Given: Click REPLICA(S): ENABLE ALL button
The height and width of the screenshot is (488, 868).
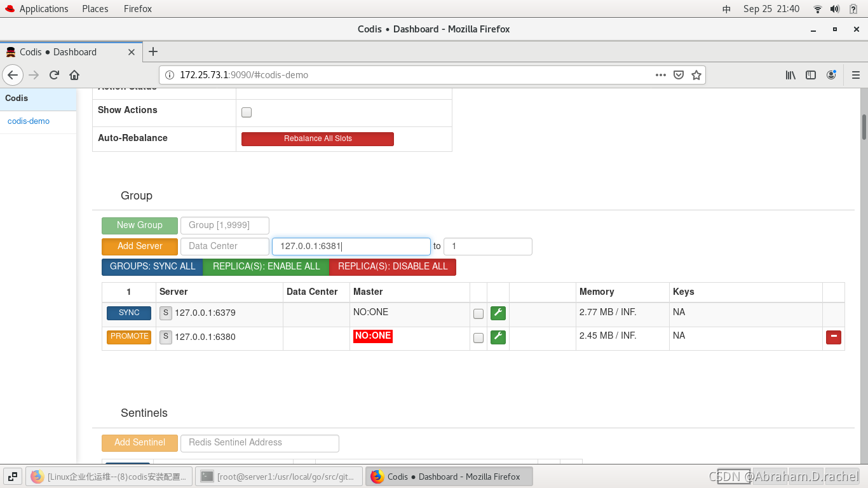Looking at the screenshot, I should (x=266, y=266).
